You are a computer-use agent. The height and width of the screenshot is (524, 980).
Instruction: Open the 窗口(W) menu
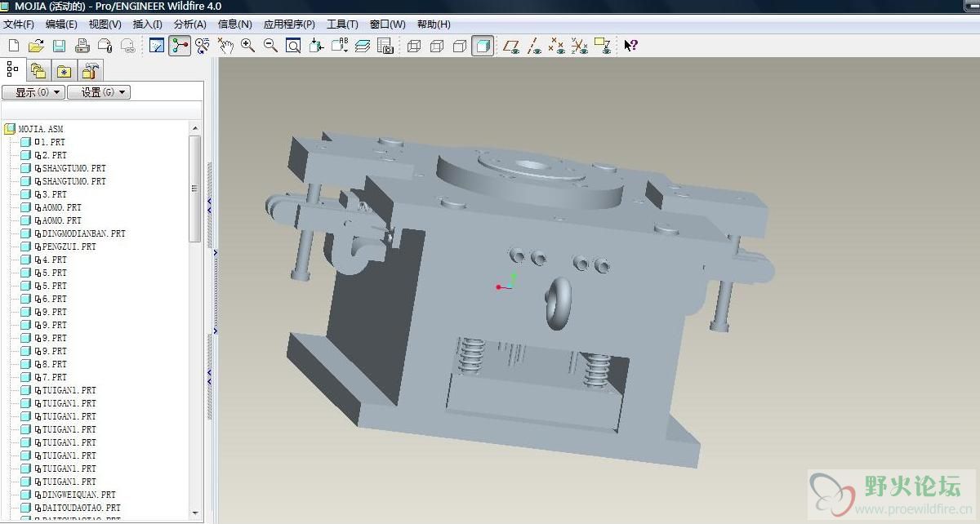tap(388, 24)
